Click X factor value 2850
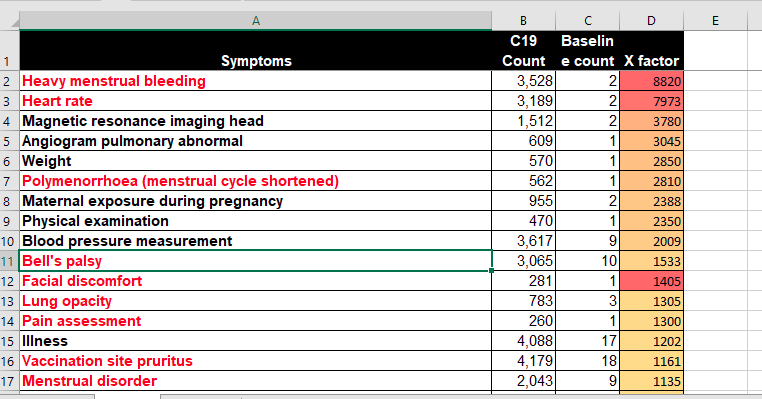 point(651,161)
